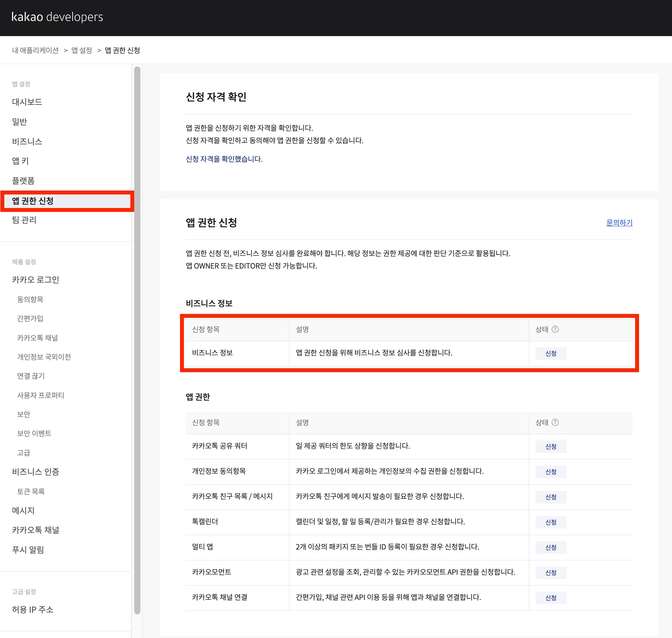Open 비즈니스 인증 in sidebar
Image resolution: width=672 pixels, height=638 pixels.
36,472
